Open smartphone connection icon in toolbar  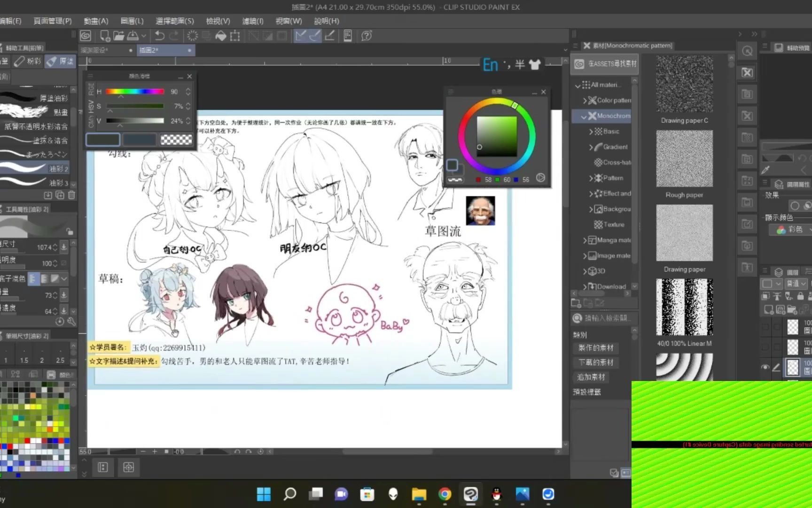(x=348, y=36)
